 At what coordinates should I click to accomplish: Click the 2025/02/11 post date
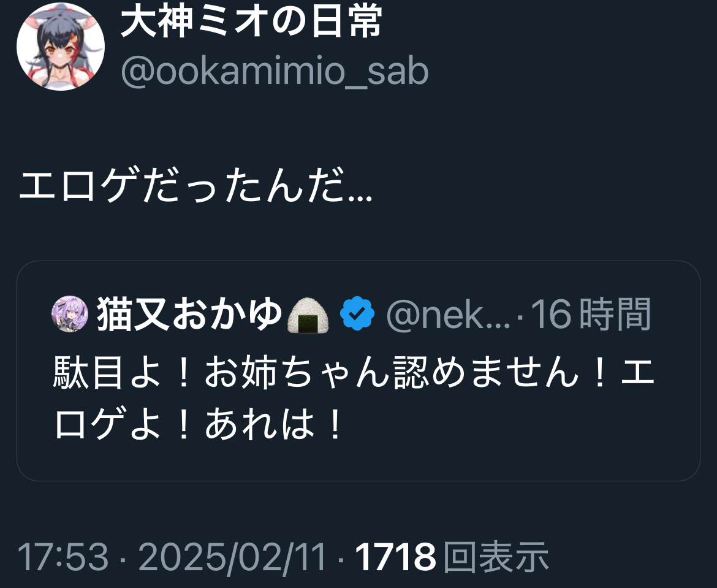click(x=232, y=557)
